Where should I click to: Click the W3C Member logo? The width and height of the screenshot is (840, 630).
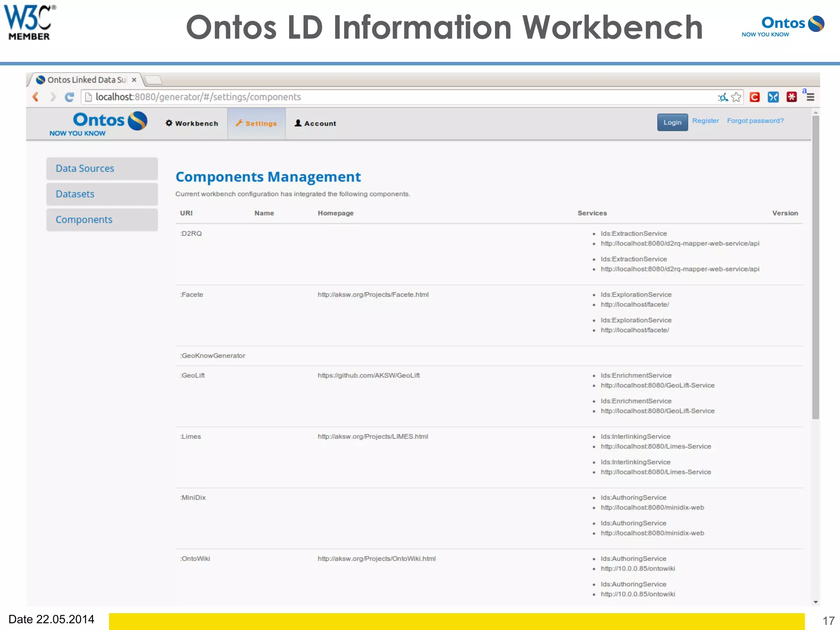(30, 23)
